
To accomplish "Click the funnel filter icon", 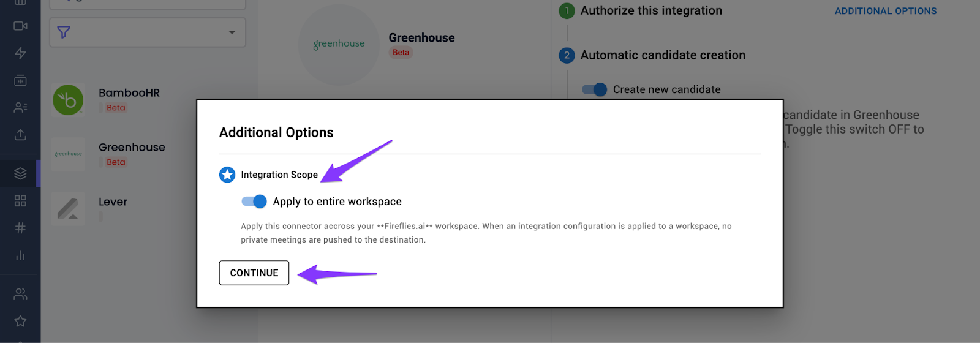I will point(64,32).
